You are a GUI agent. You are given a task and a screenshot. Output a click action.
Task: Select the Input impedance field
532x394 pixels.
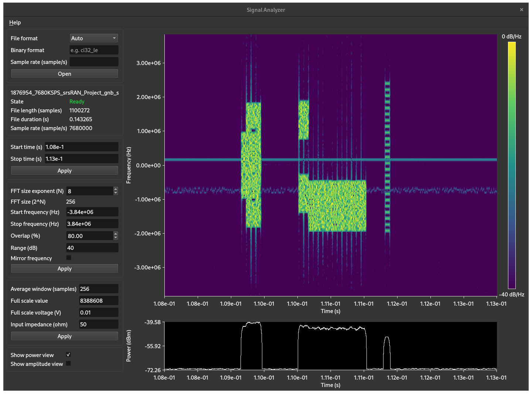coord(98,324)
